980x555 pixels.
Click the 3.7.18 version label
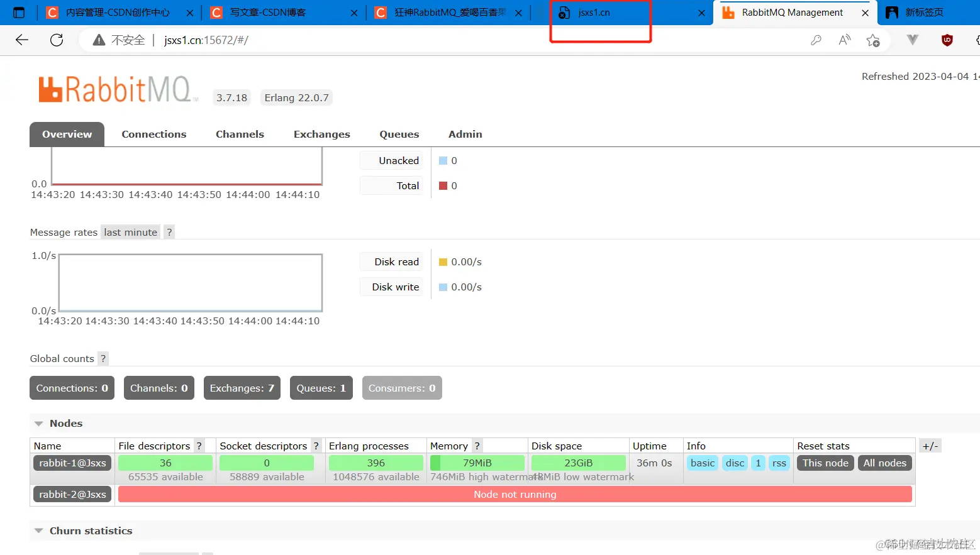[231, 98]
